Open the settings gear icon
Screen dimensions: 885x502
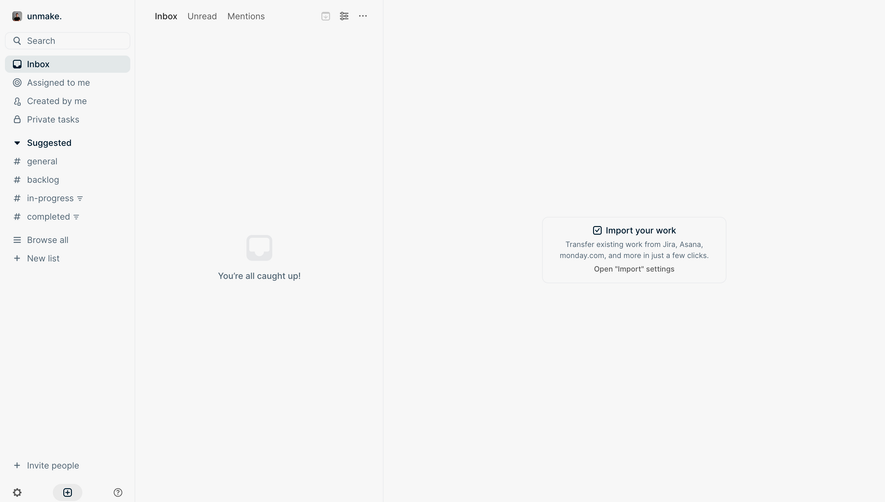tap(17, 492)
